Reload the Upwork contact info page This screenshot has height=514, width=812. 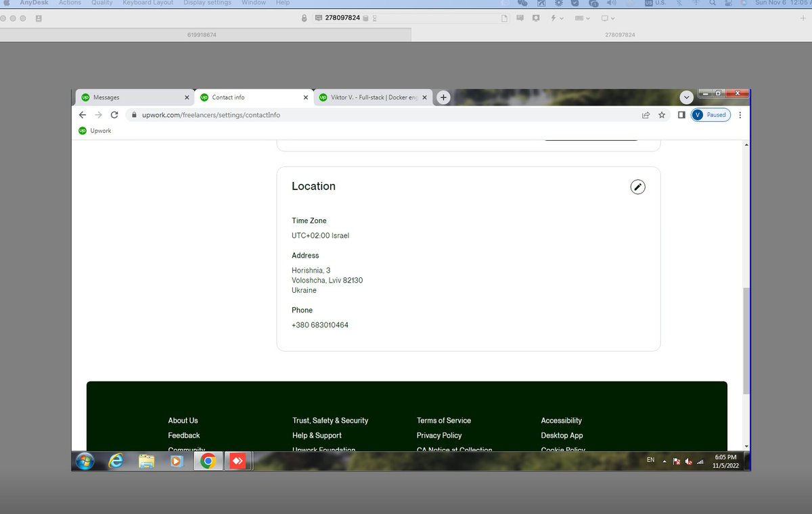114,115
